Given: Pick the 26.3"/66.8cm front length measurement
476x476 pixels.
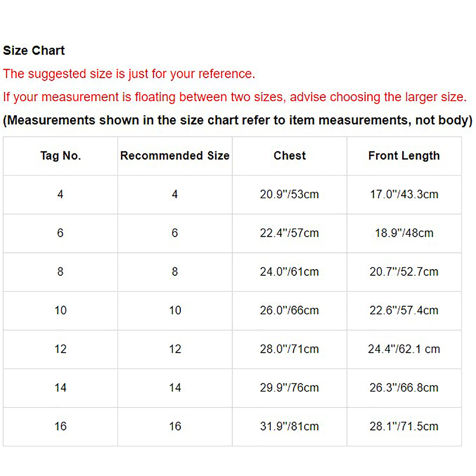Looking at the screenshot, I should [x=404, y=388].
